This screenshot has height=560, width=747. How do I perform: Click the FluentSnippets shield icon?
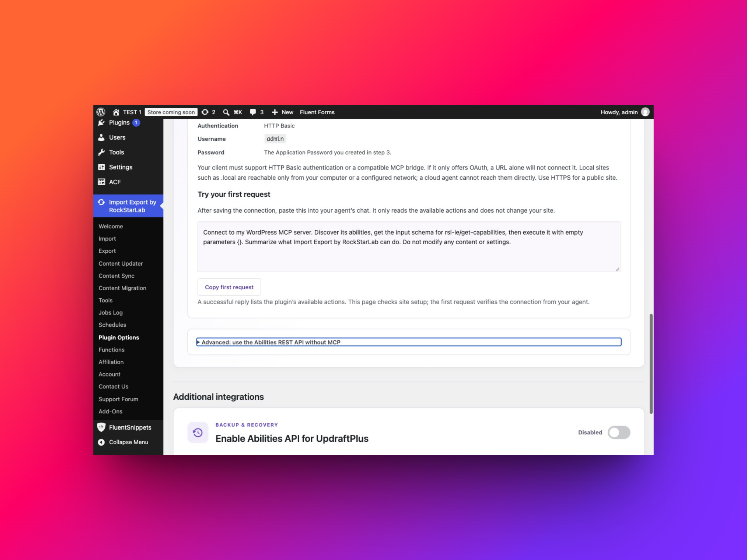(x=101, y=427)
